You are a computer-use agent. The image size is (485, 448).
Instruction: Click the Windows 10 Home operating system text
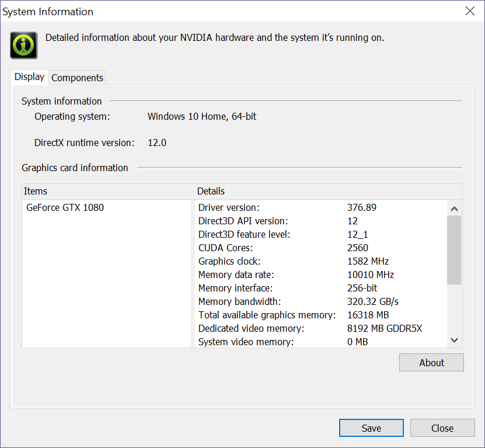coord(201,116)
